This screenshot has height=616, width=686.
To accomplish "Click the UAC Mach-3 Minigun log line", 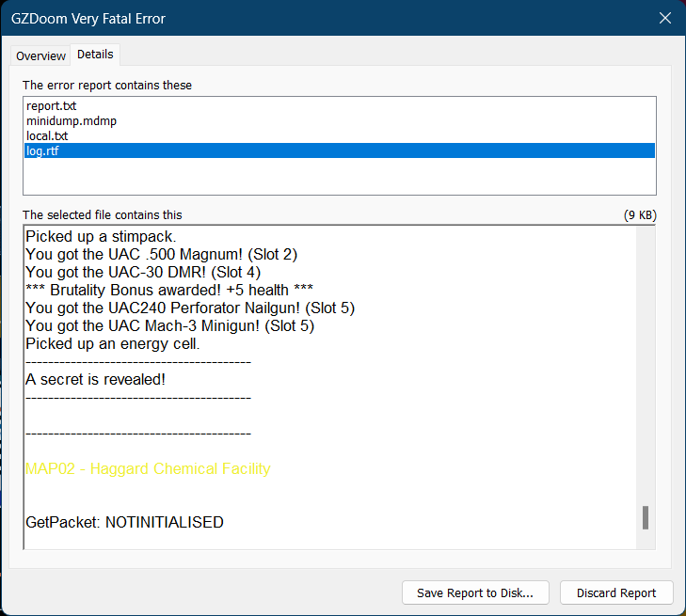I will tap(169, 325).
